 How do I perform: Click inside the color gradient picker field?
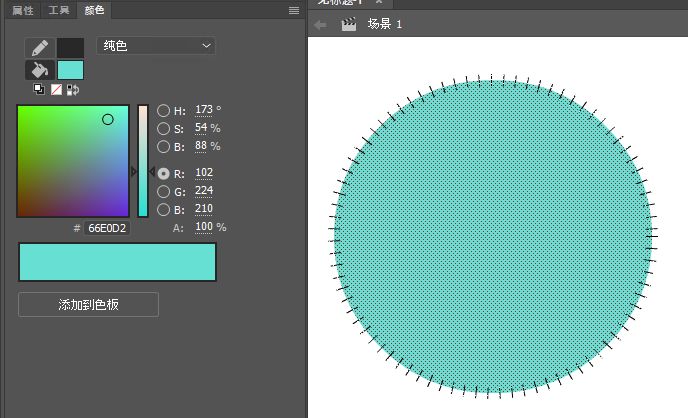coord(73,161)
